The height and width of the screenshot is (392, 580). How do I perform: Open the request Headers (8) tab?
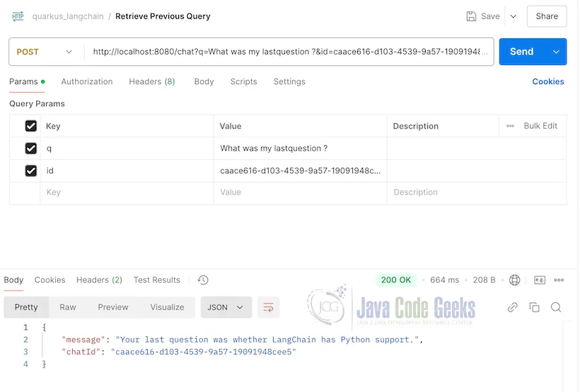pos(151,82)
